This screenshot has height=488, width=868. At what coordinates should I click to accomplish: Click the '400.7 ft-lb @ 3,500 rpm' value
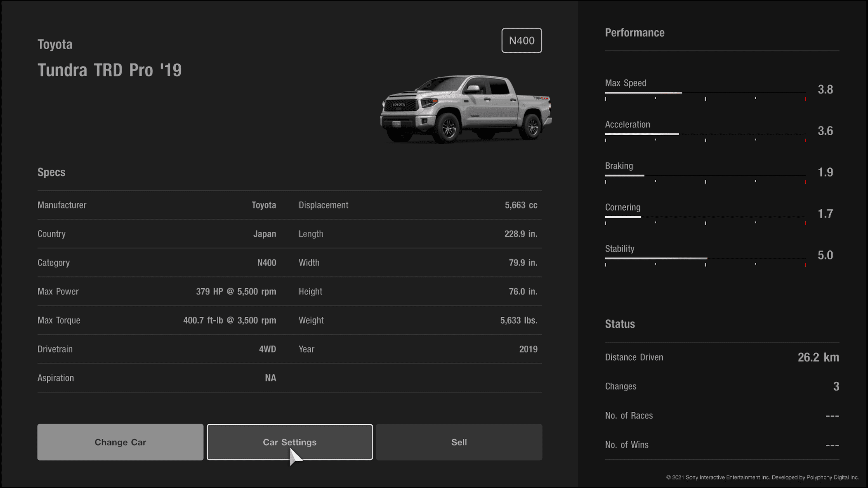click(x=229, y=320)
